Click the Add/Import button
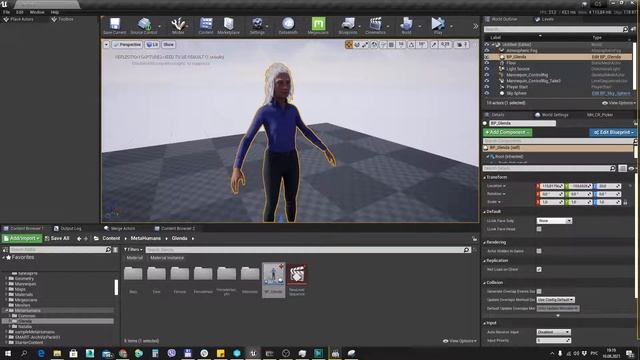The height and width of the screenshot is (360, 640). coord(22,238)
